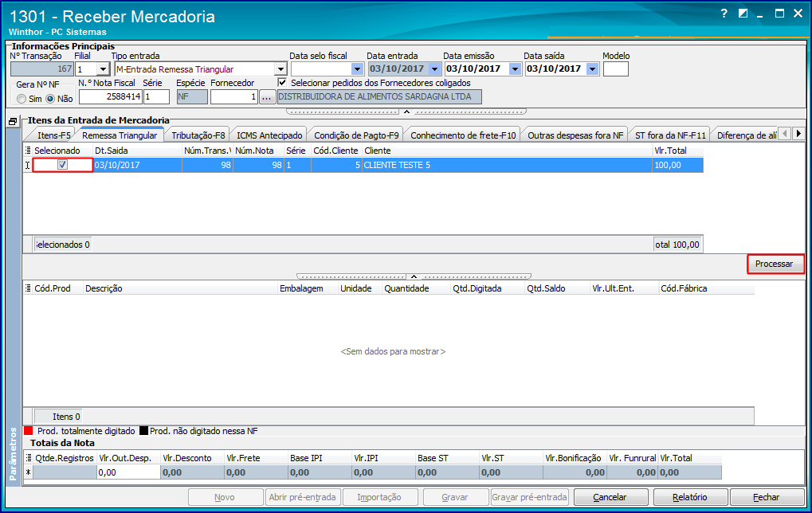Open grid column chooser next to Selecionado
This screenshot has width=812, height=513.
[28, 151]
